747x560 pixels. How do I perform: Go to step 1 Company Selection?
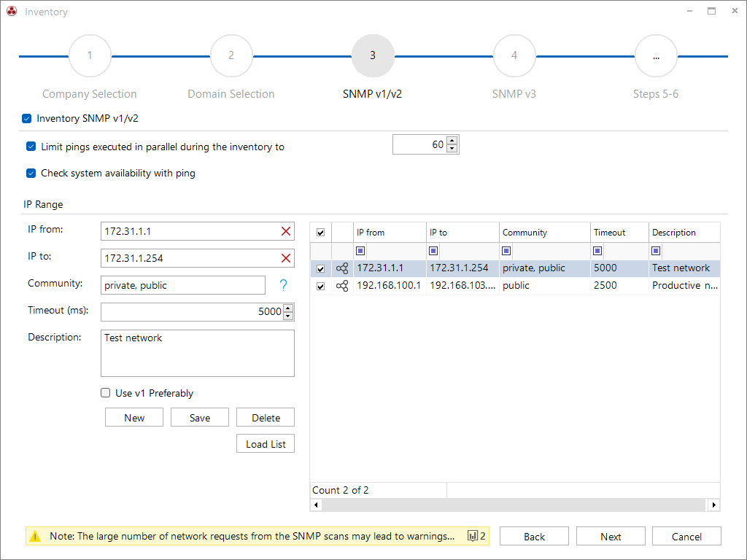coord(90,55)
